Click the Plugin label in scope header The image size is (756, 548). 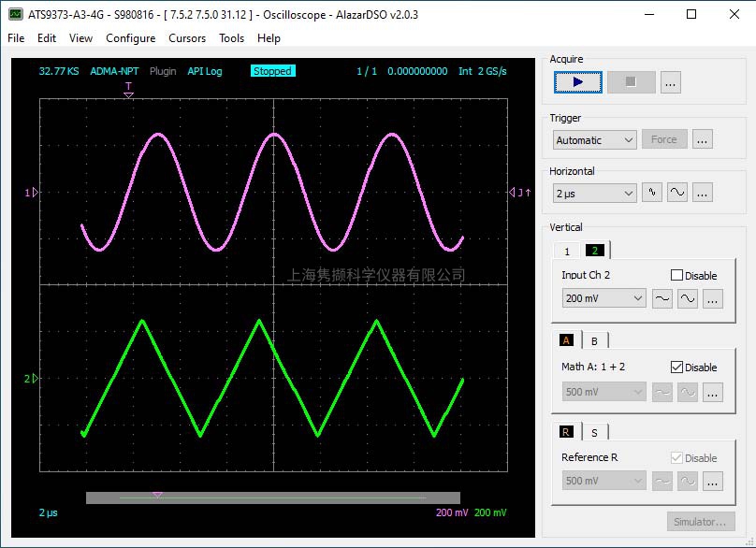click(163, 71)
